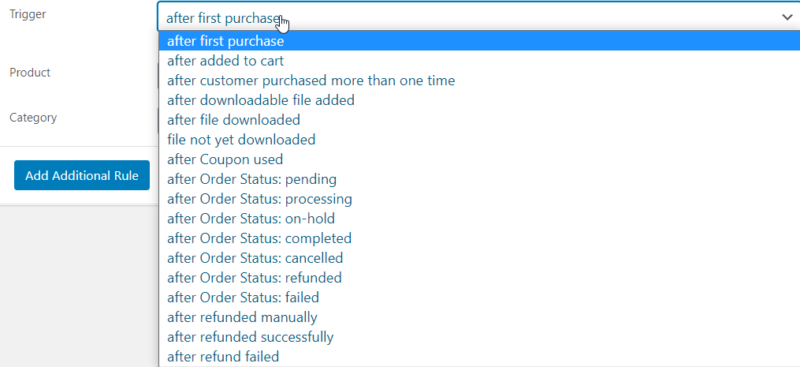Choose 'after Order Status: cancelled'
The image size is (800, 367).
click(479, 258)
